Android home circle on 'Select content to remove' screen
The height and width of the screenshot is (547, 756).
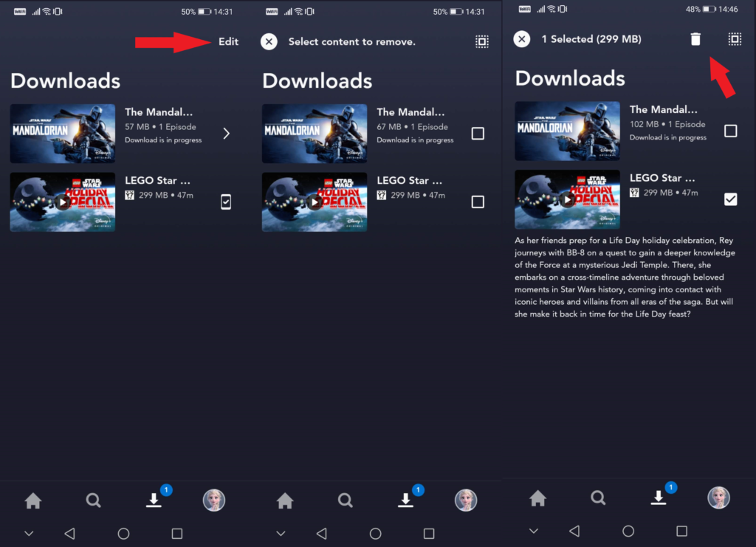[375, 534]
